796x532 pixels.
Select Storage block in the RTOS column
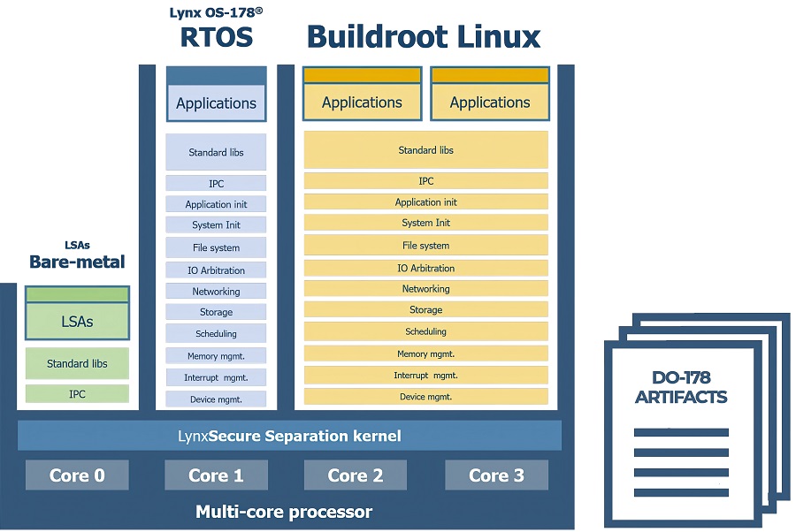pos(216,312)
